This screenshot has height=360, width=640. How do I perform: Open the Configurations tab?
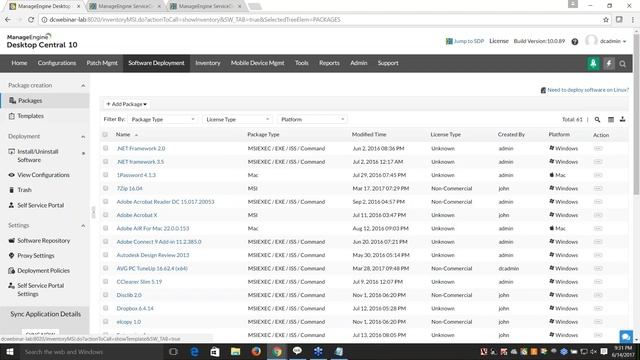pyautogui.click(x=57, y=63)
